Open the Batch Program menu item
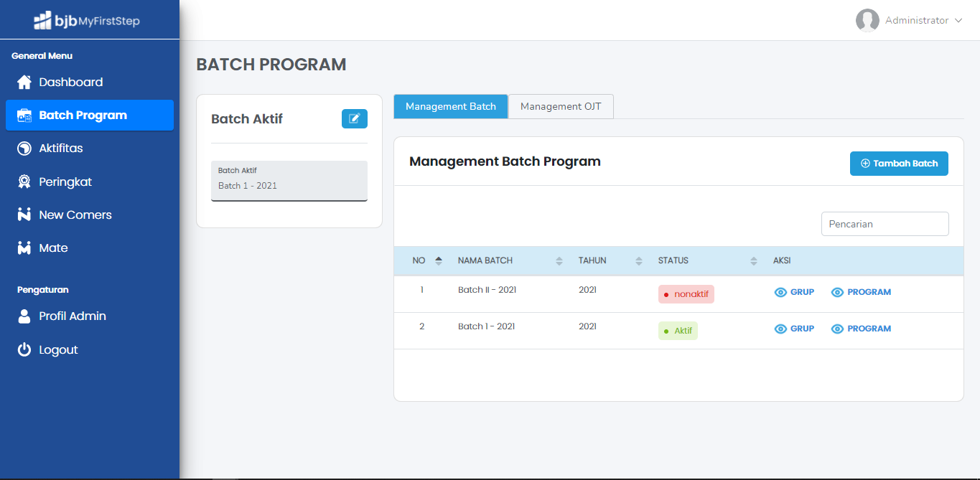This screenshot has width=980, height=480. point(90,116)
